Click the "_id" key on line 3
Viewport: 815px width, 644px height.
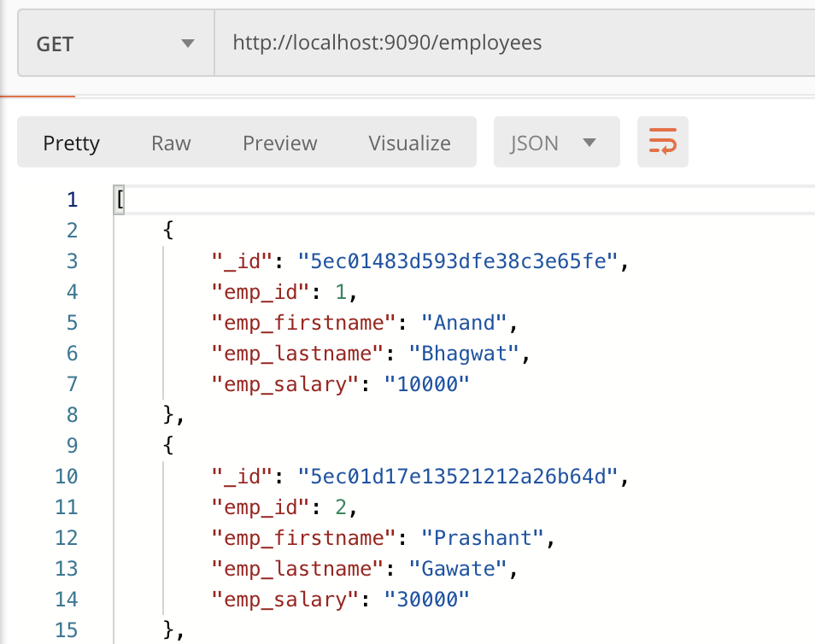[242, 261]
